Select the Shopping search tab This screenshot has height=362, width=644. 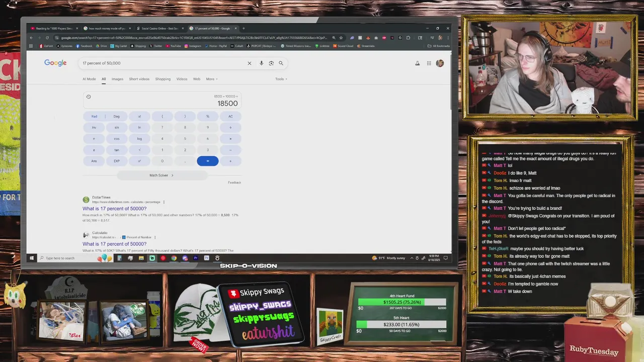point(163,79)
